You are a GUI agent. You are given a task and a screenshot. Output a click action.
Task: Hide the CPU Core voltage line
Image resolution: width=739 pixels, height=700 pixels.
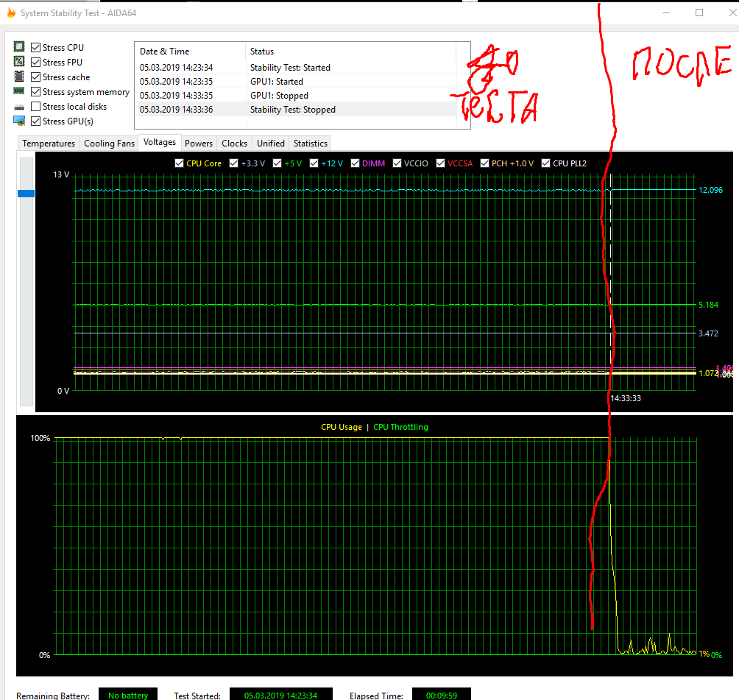179,163
